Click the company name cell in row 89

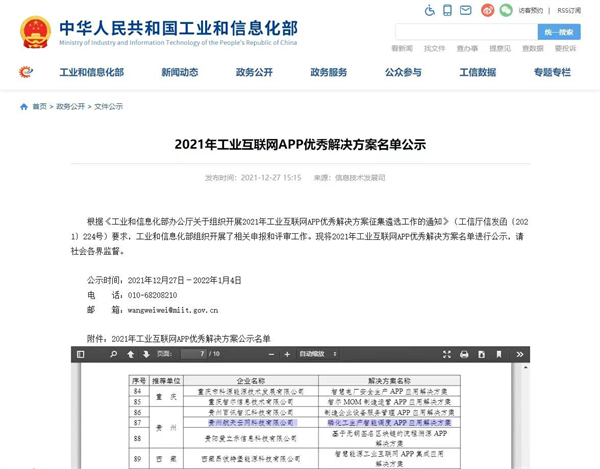coord(251,459)
